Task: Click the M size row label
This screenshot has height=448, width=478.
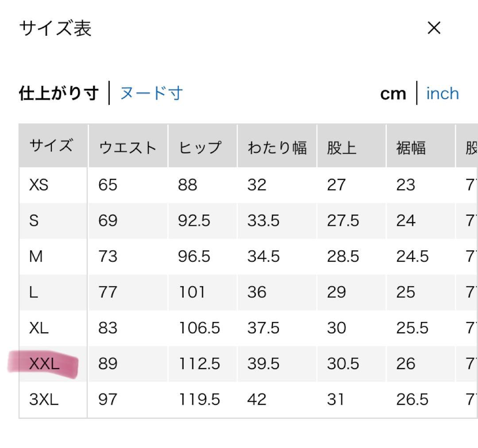Action: click(35, 257)
